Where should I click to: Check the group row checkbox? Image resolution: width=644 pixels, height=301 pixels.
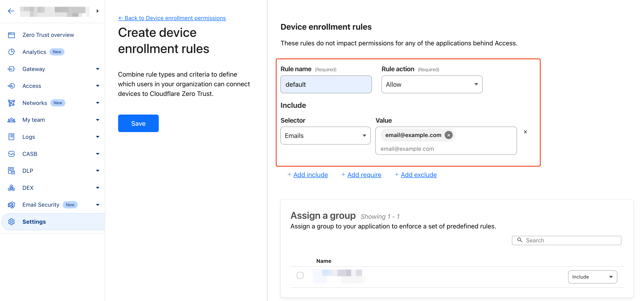click(300, 275)
